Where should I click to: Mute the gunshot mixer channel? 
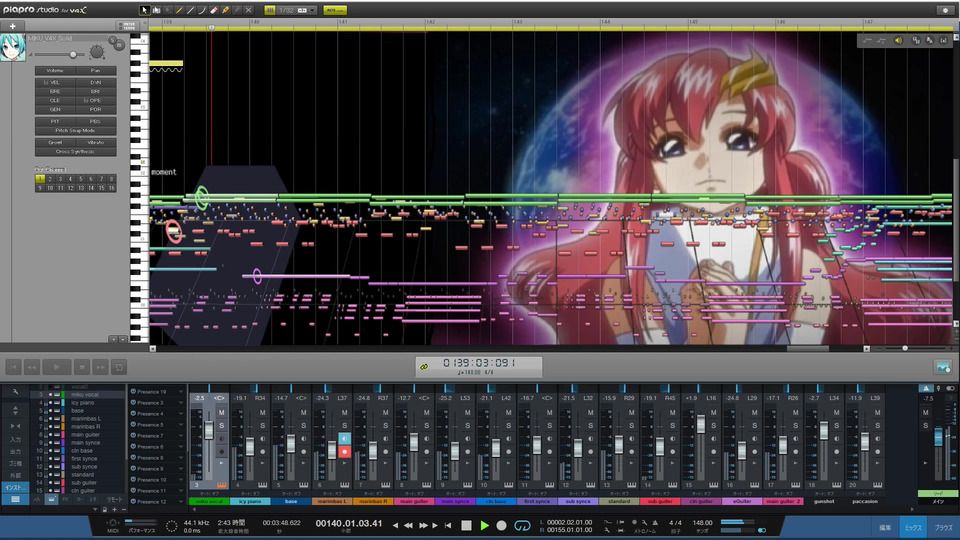click(x=836, y=413)
